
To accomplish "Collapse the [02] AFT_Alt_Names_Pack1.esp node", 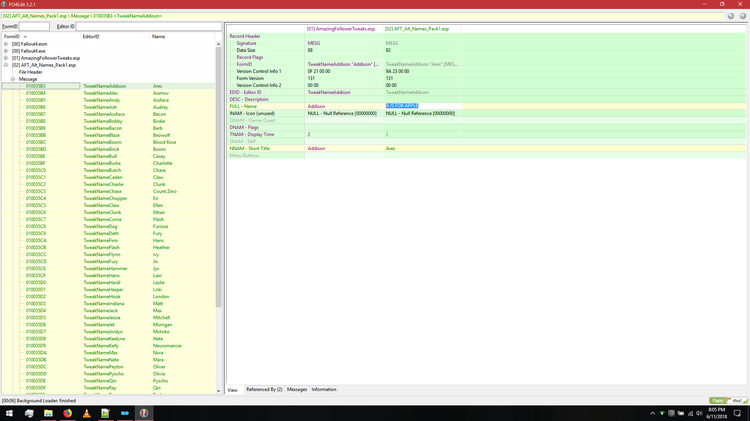I will [6, 65].
